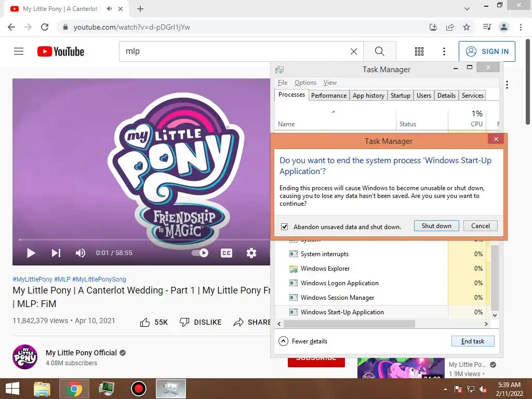Mute the video player volume
The image size is (532, 399).
81,253
